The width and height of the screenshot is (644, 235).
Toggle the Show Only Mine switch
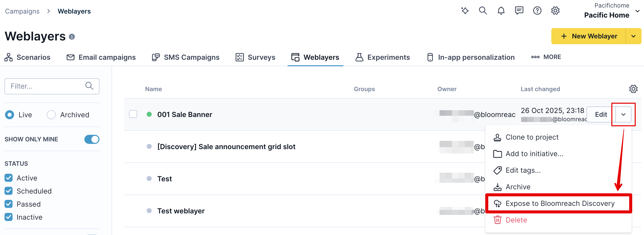92,139
